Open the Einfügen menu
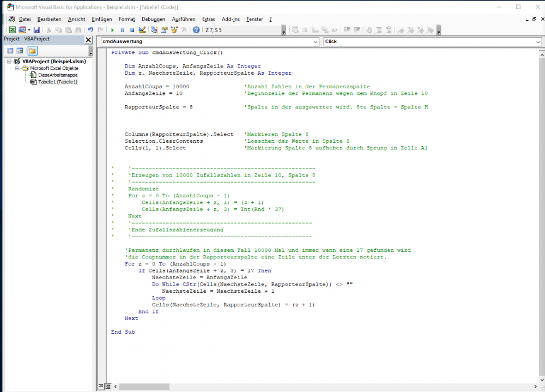 click(x=102, y=19)
